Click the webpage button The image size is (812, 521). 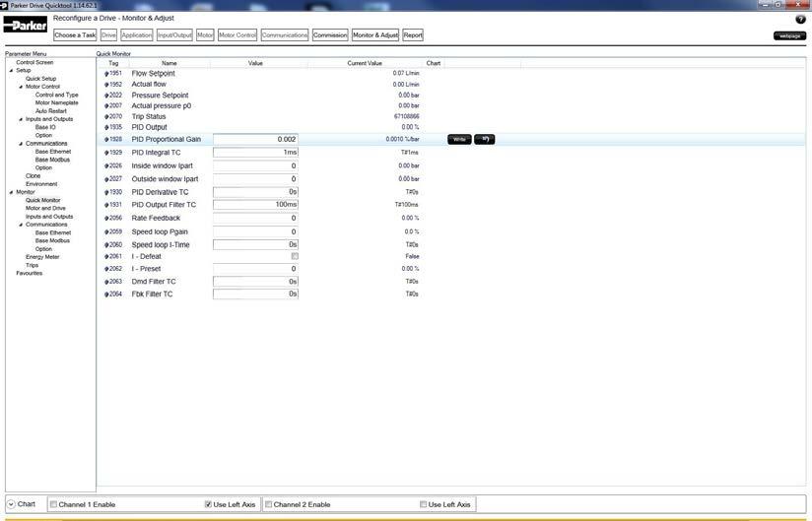(789, 35)
